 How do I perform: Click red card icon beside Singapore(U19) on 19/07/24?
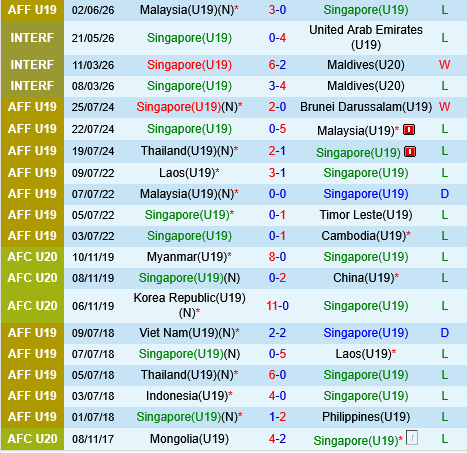[410, 152]
